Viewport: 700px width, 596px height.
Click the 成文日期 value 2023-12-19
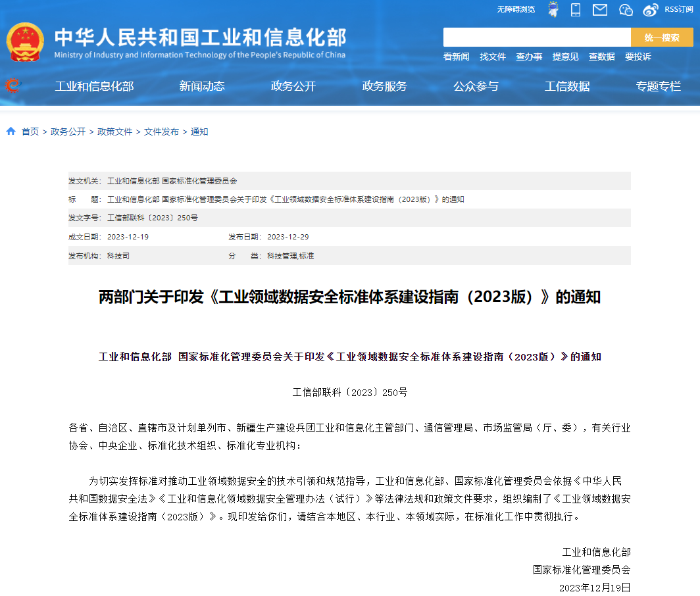(128, 237)
